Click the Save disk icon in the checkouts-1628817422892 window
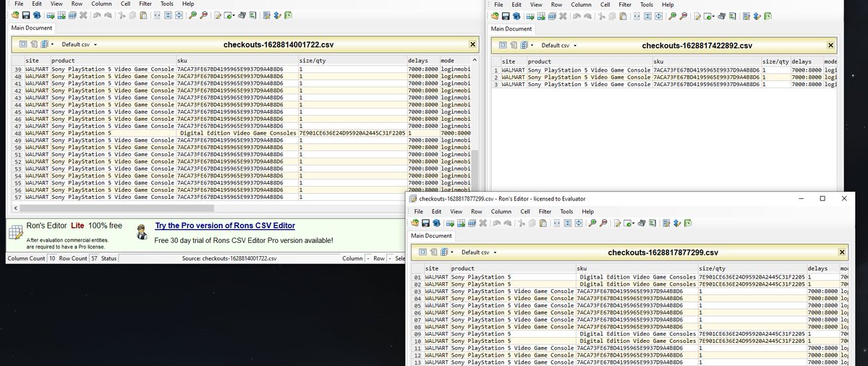868x366 pixels. pos(506,16)
